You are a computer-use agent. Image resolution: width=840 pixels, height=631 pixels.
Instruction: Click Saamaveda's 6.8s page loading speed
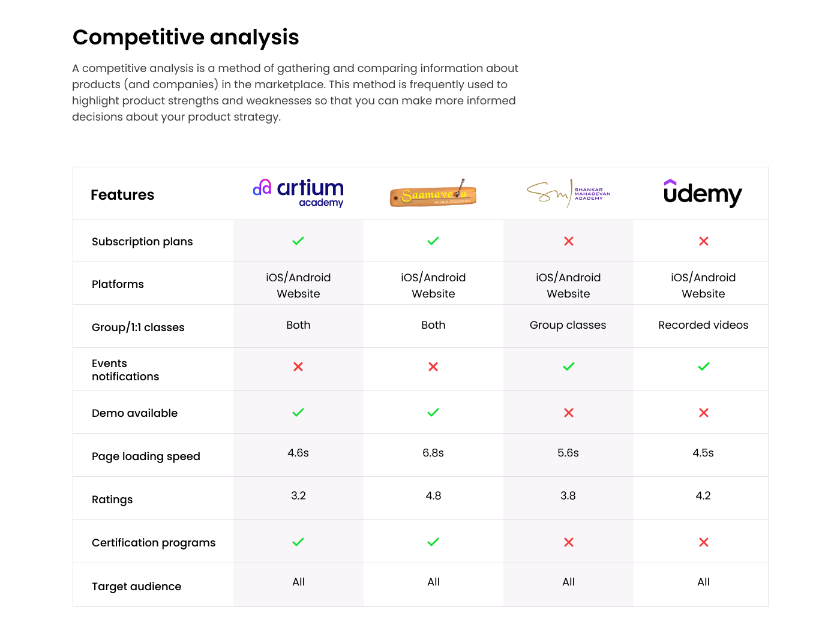click(433, 453)
